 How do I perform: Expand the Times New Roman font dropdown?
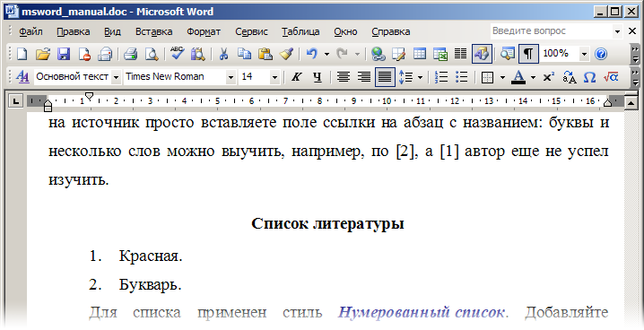click(231, 77)
